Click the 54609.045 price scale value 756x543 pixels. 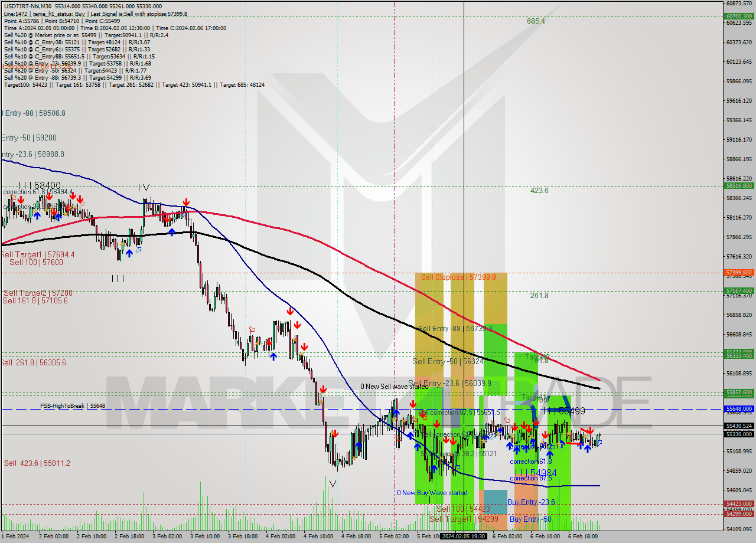[739, 490]
